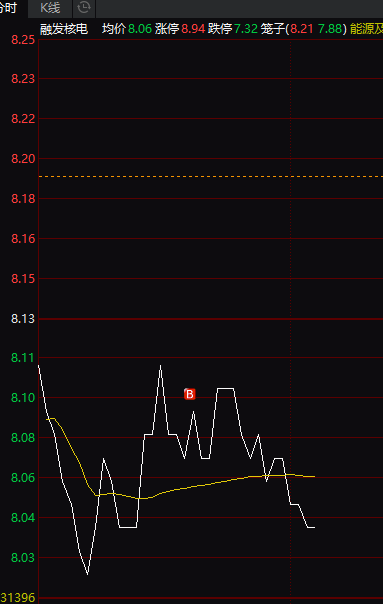
Task: Switch to the 分时 tab
Action: (x=8, y=8)
